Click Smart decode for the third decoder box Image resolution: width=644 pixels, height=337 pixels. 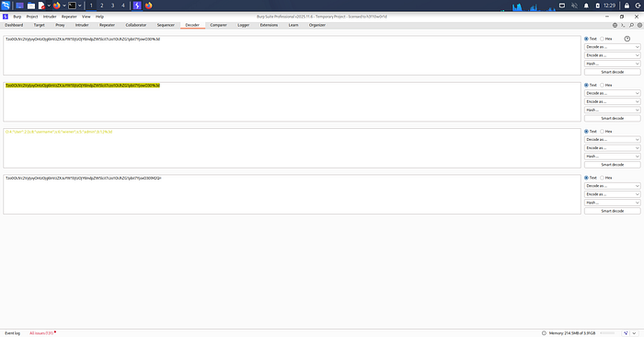613,165
